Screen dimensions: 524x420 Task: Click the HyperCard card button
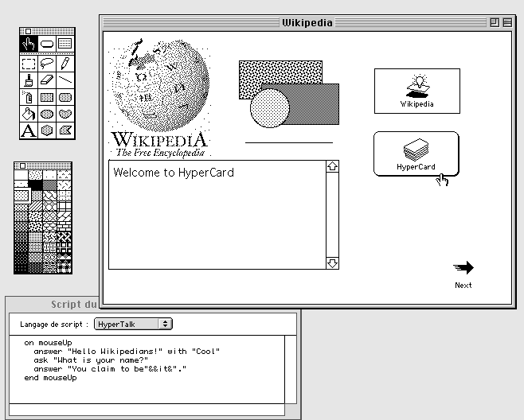point(416,154)
